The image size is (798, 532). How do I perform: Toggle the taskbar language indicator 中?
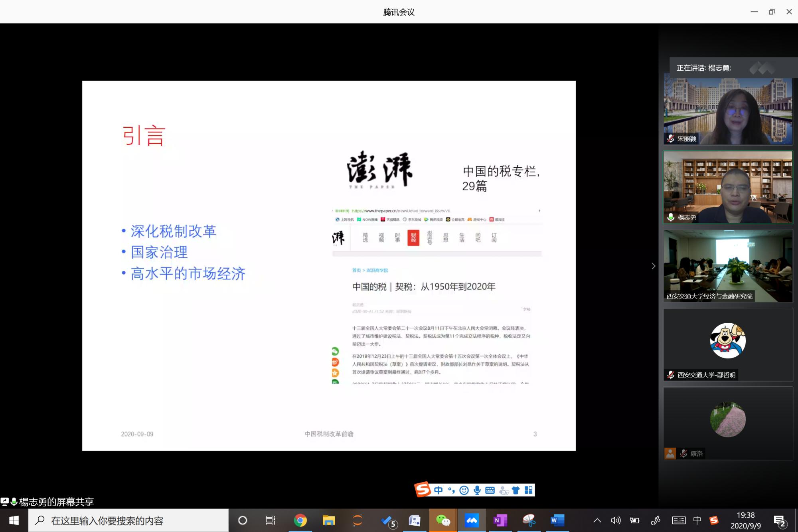[x=697, y=520]
